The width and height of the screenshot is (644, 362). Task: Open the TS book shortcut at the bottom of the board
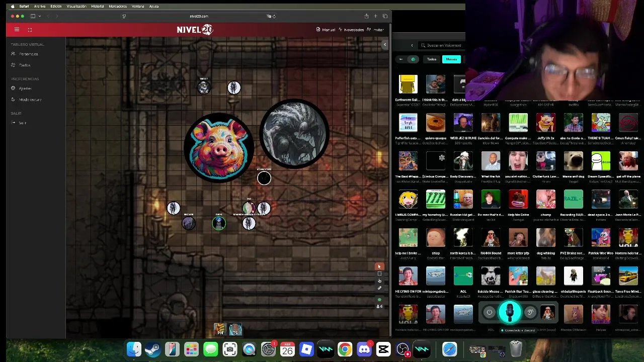(x=235, y=329)
